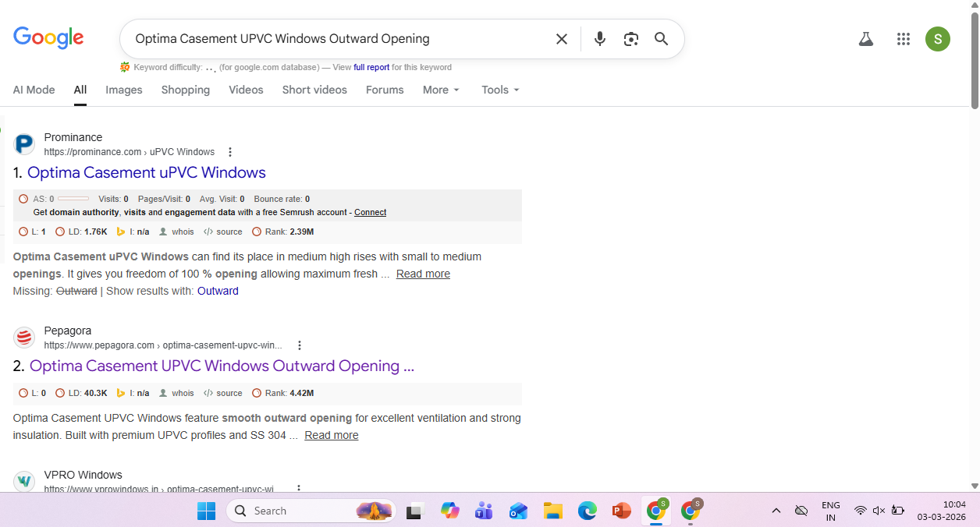This screenshot has width=980, height=527.
Task: Switch to Short videos tab
Action: tap(314, 90)
